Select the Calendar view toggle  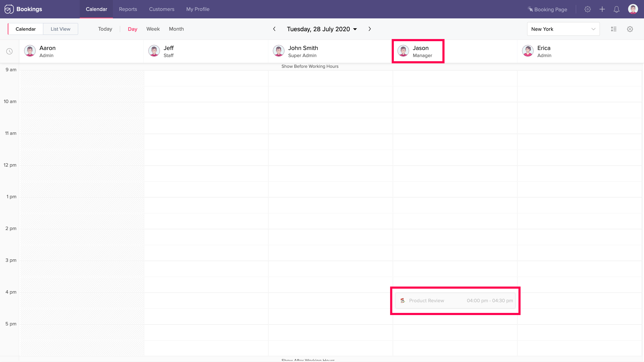coord(25,29)
